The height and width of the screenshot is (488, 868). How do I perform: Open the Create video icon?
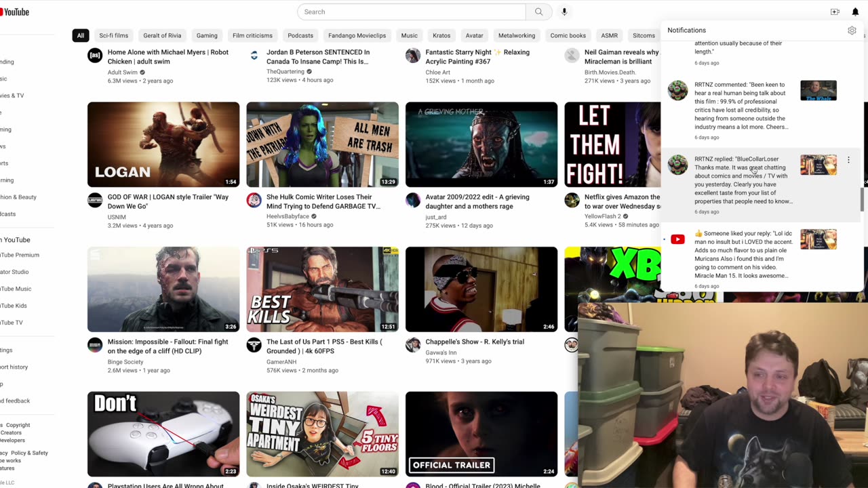[835, 12]
